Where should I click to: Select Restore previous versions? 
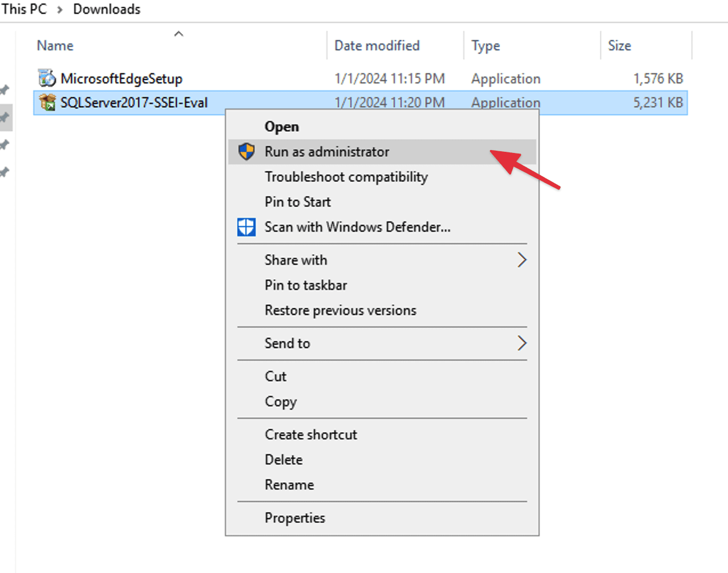pyautogui.click(x=340, y=310)
